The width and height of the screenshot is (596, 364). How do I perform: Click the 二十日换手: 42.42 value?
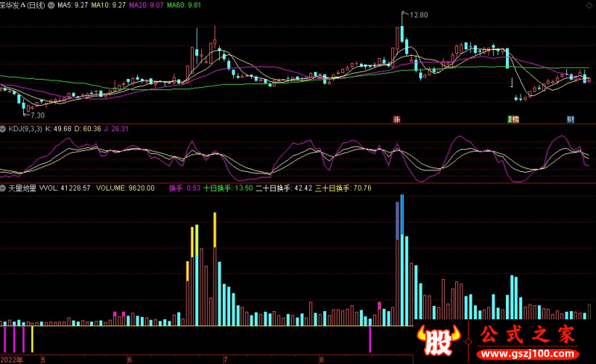(x=284, y=188)
